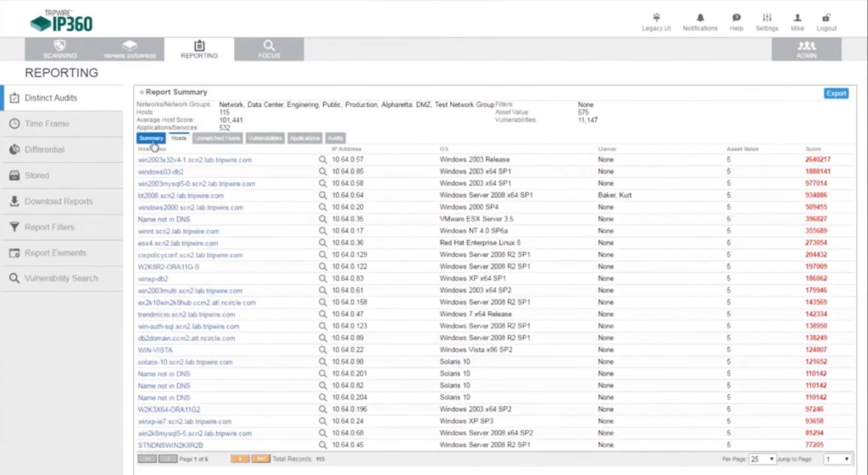Open host WIN-VISTA
868x475 pixels.
point(155,350)
